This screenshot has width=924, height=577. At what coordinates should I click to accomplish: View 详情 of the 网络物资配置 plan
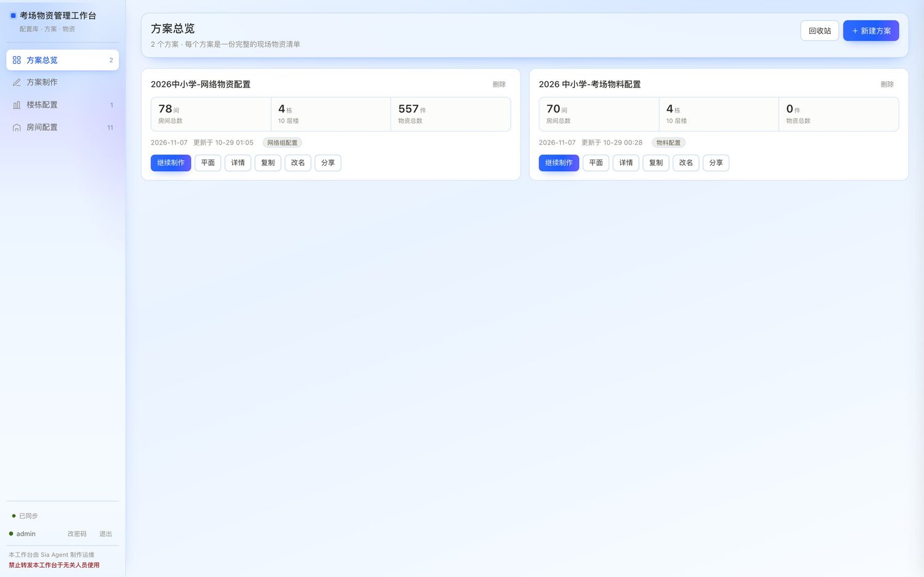[238, 163]
